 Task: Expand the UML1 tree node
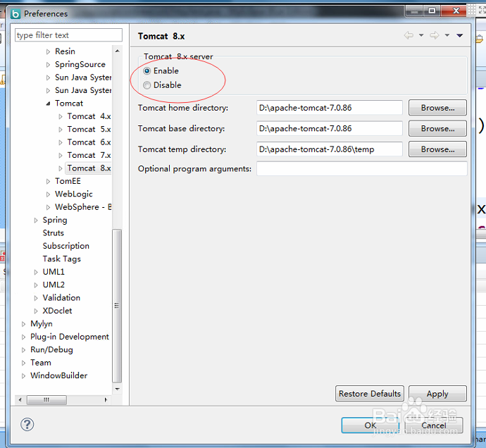click(x=36, y=272)
